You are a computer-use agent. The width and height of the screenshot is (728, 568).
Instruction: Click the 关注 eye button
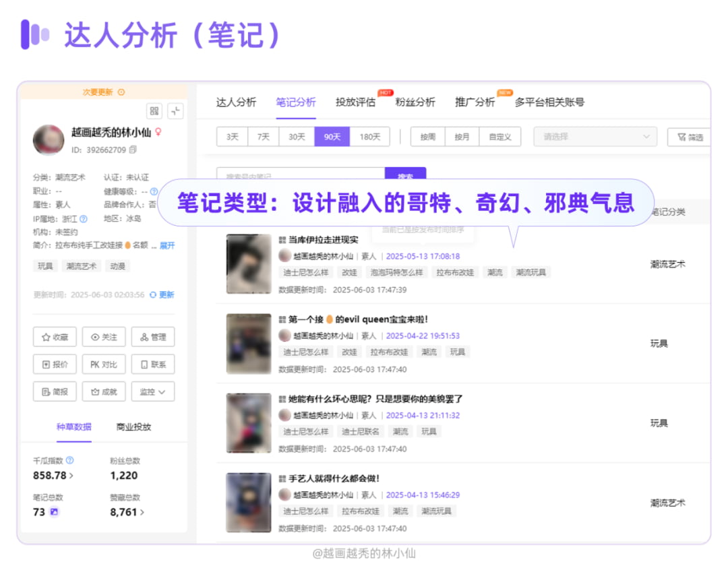104,337
